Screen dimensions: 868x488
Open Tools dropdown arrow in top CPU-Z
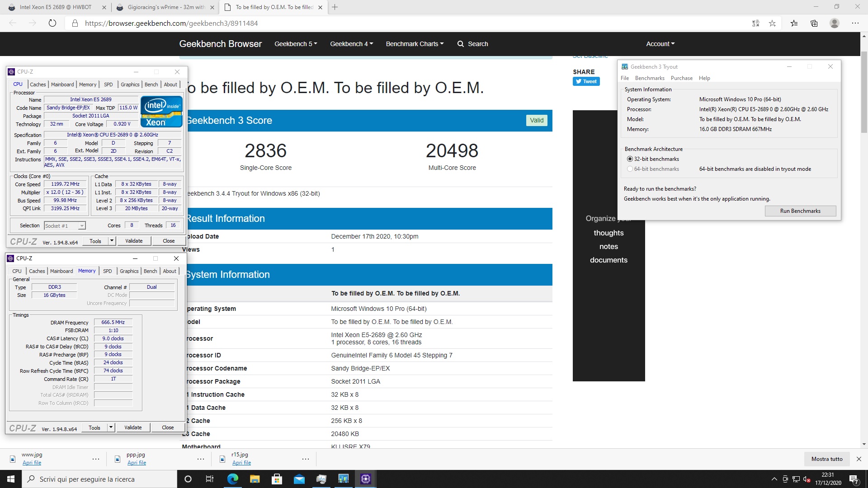[112, 241]
